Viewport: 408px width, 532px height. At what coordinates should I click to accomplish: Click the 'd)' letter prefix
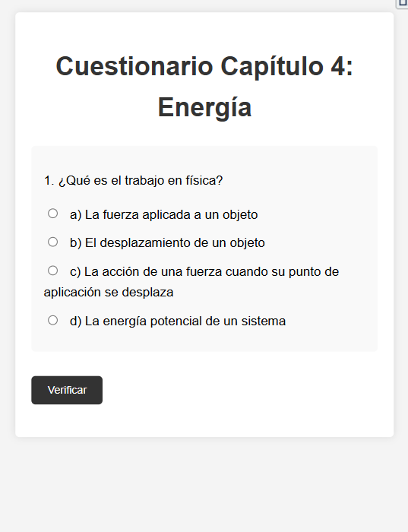[x=76, y=321]
